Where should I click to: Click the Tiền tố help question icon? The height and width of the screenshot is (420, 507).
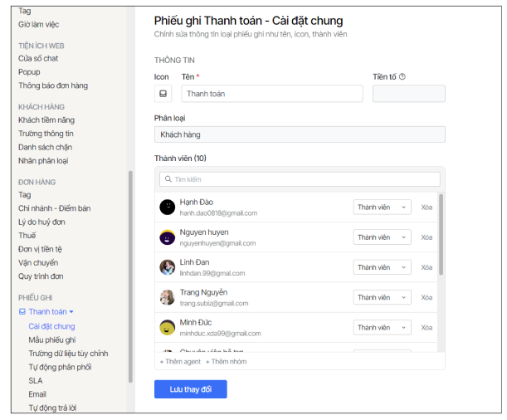[402, 77]
